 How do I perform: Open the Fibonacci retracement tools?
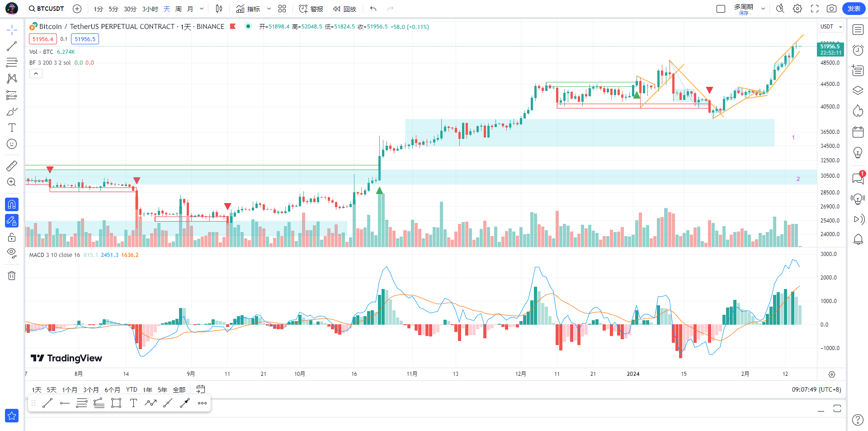tap(12, 62)
